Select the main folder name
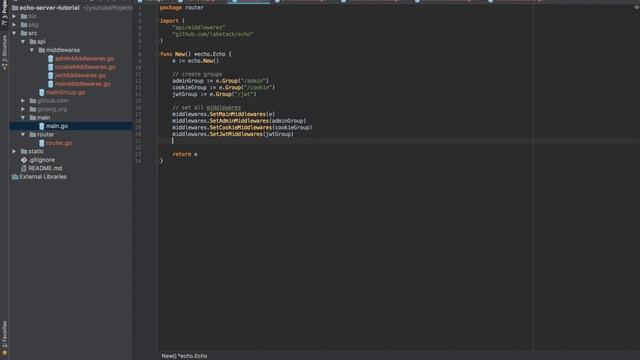Image resolution: width=640 pixels, height=360 pixels. (x=44, y=118)
